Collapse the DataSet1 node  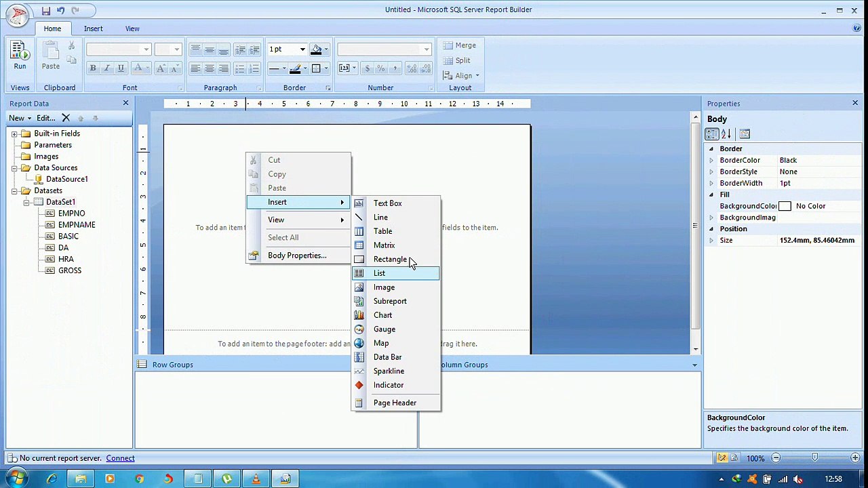point(26,202)
